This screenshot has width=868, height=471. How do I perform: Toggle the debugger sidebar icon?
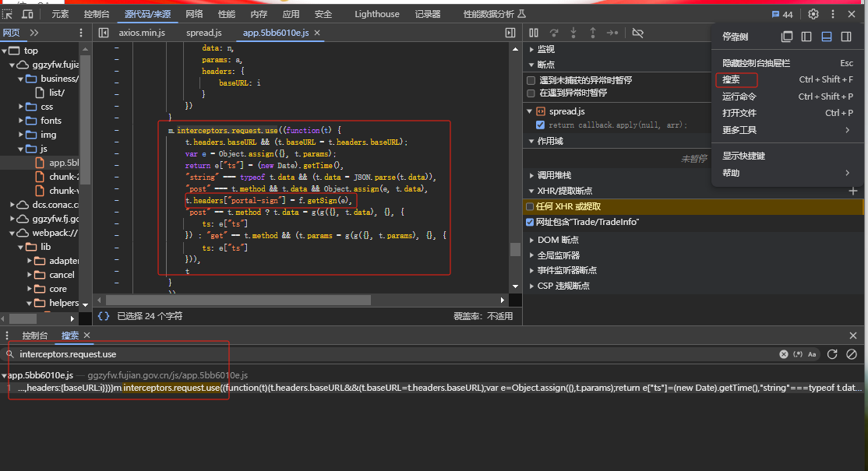click(510, 33)
